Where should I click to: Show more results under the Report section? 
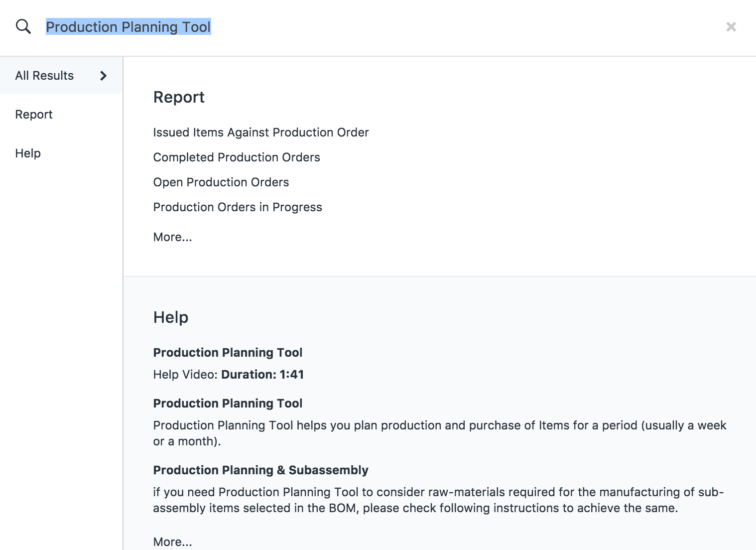tap(172, 237)
